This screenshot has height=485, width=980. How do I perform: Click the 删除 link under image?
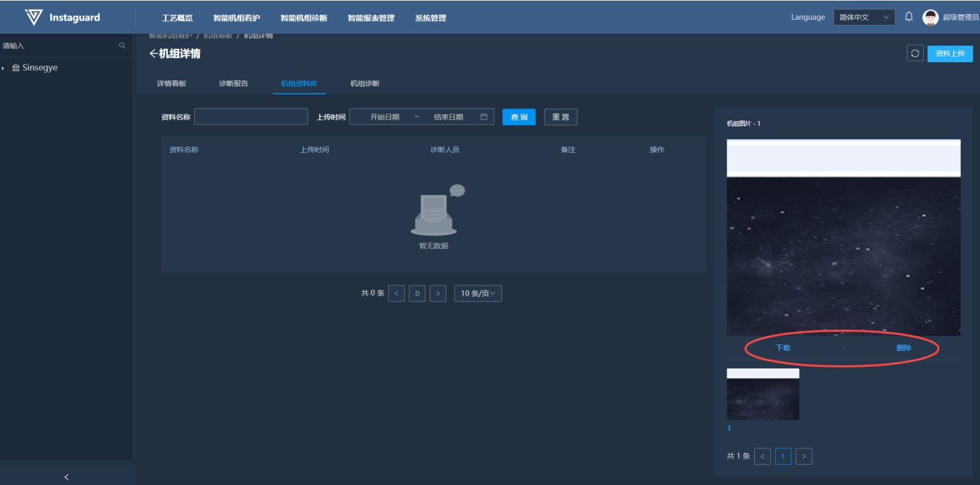(x=904, y=348)
